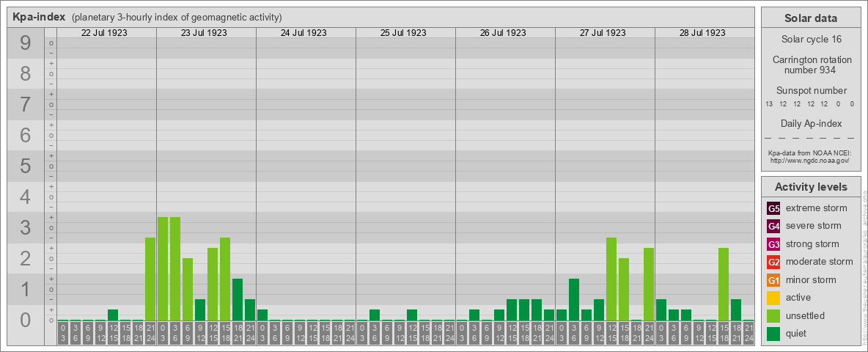Click the '12 15' time label under 25 Jul
This screenshot has height=352, width=868.
tap(412, 334)
